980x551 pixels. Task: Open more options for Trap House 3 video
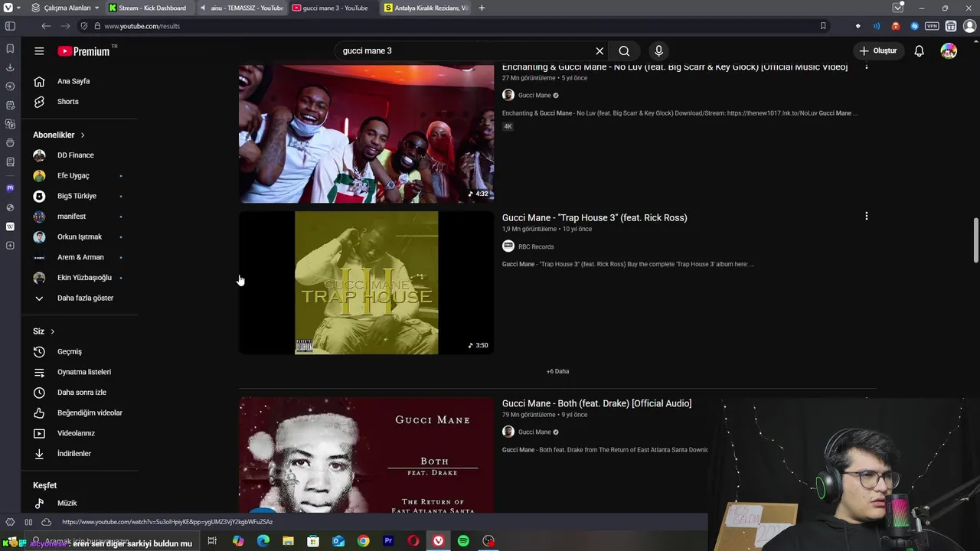pos(866,217)
